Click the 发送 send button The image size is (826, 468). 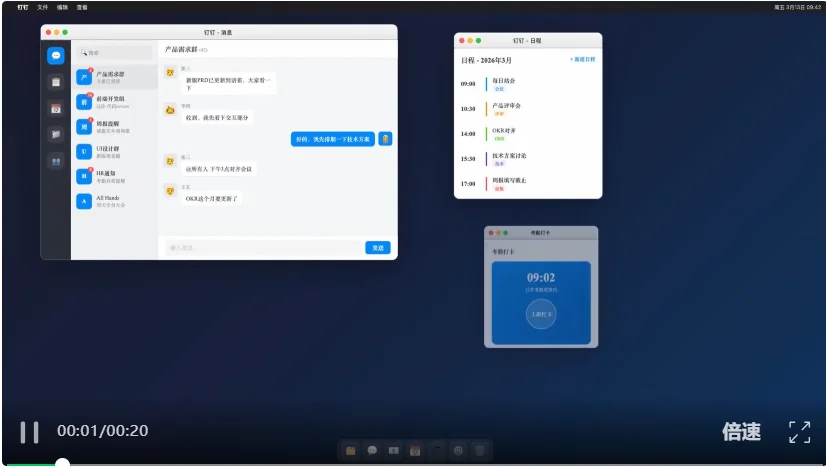[377, 247]
